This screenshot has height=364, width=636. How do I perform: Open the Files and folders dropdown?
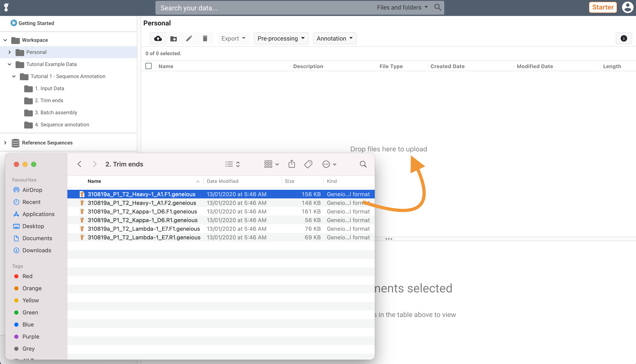tap(402, 8)
